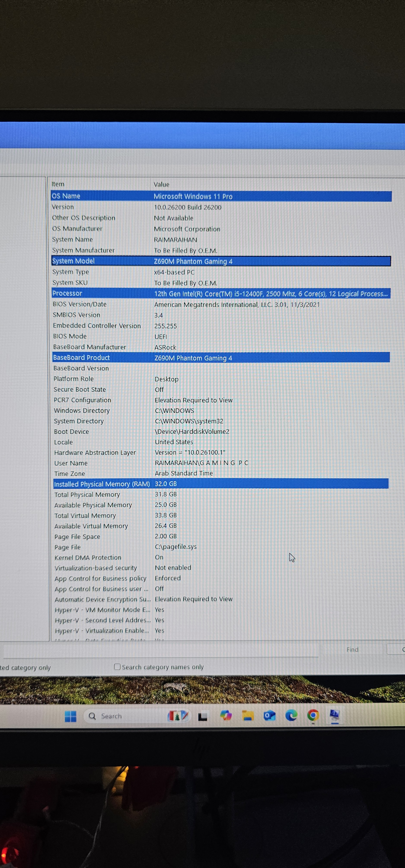Open the Windows Start menu

point(70,716)
